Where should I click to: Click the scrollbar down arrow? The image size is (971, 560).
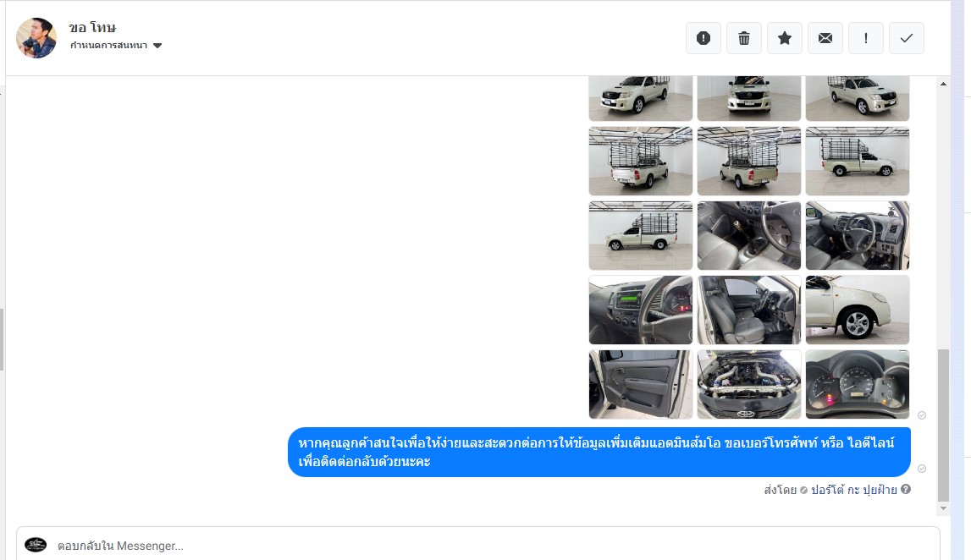coord(943,508)
